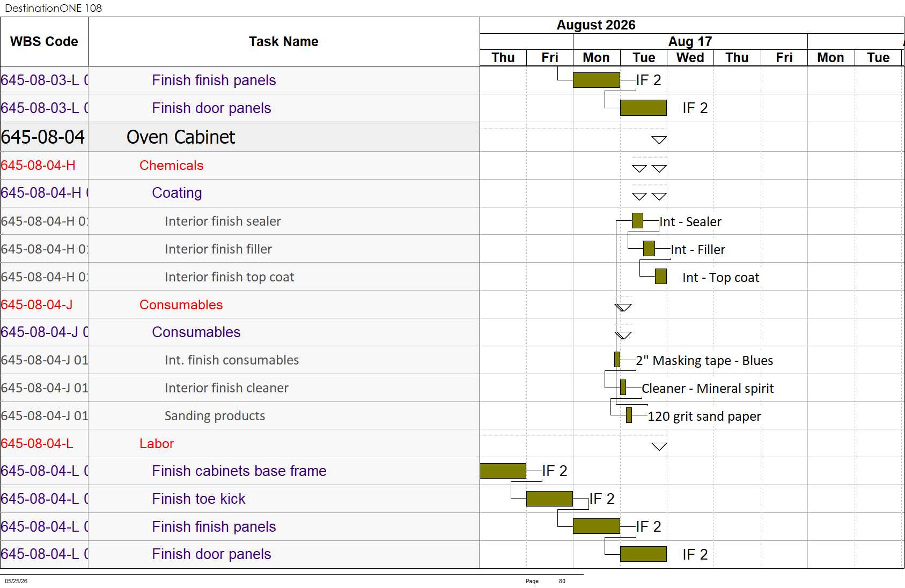
Task: Click WBS code 645-08-04-J beside red Consumables
Action: 36,305
